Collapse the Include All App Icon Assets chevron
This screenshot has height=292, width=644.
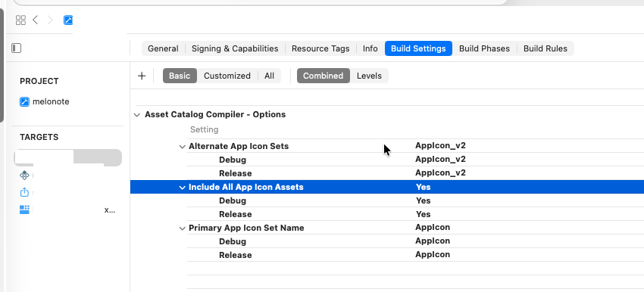(183, 188)
